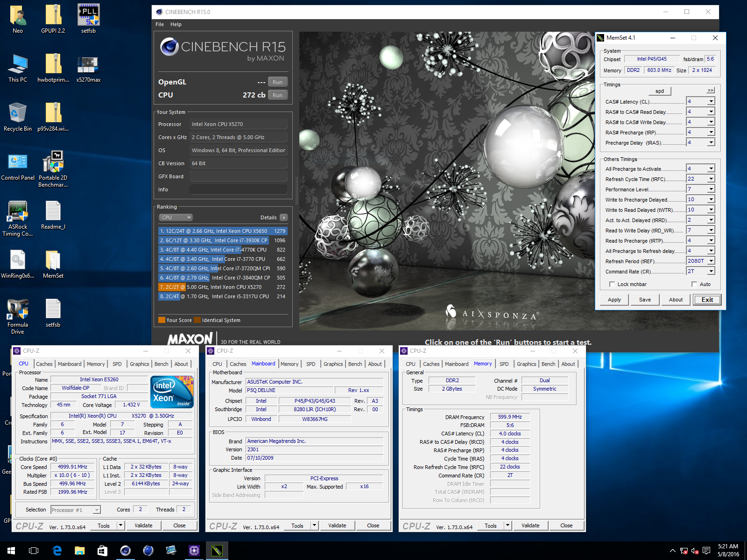Open Processor #1 selection dropdown in CPU-Z
Image resolution: width=747 pixels, height=560 pixels.
point(76,510)
